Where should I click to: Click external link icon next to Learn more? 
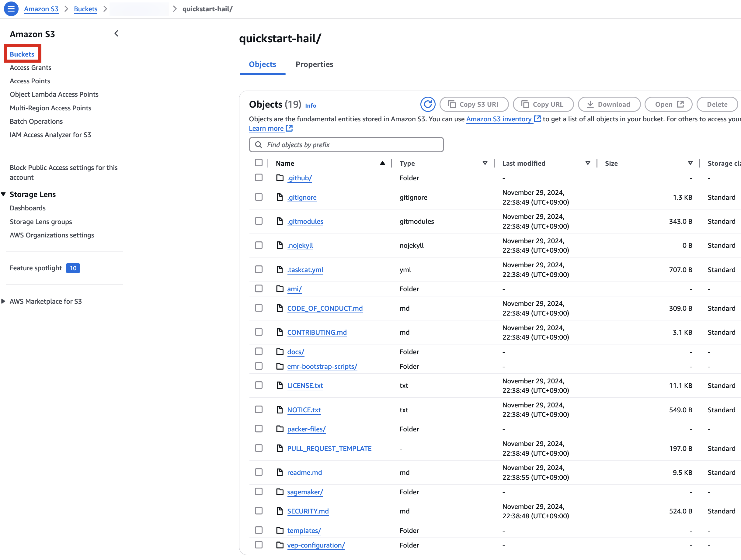[289, 128]
